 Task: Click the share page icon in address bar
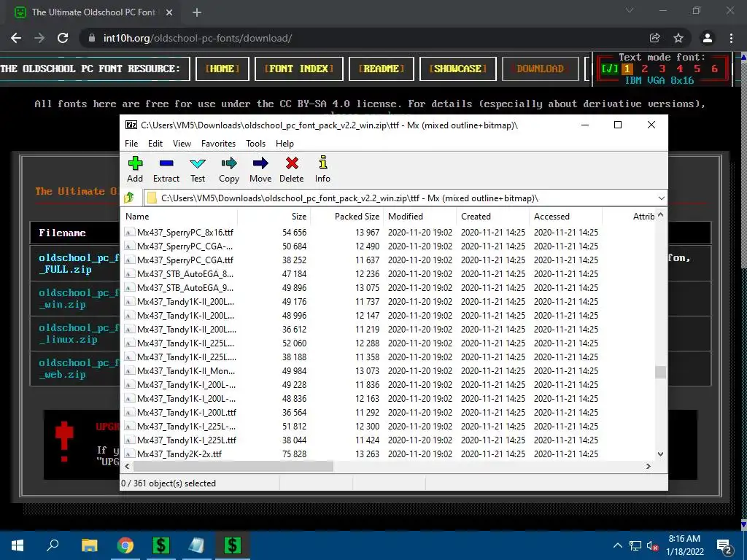(x=655, y=38)
